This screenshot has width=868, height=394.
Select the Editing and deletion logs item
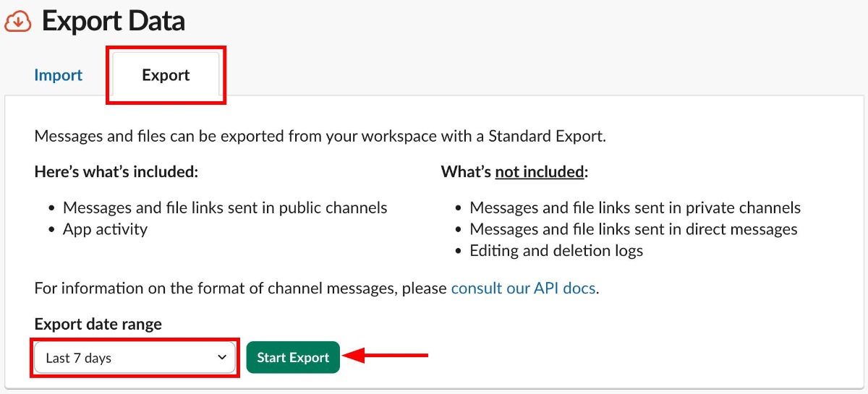point(556,251)
